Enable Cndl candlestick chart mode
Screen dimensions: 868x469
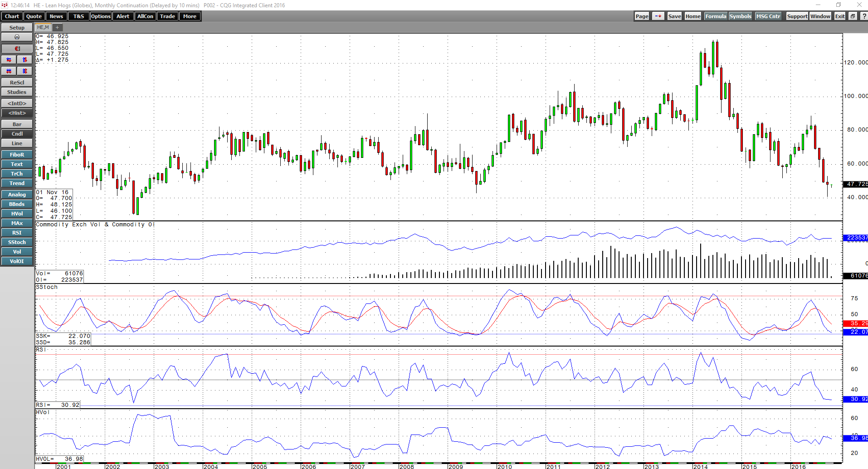click(x=17, y=133)
